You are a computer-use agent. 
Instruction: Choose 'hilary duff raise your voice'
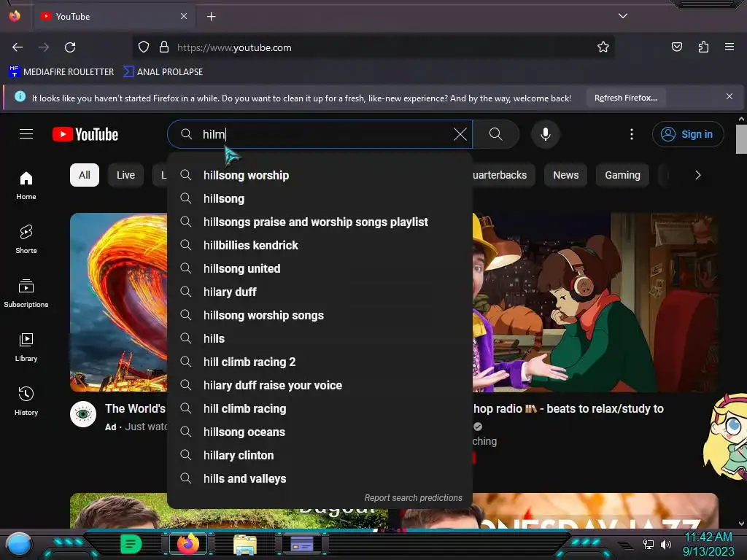coord(320,385)
